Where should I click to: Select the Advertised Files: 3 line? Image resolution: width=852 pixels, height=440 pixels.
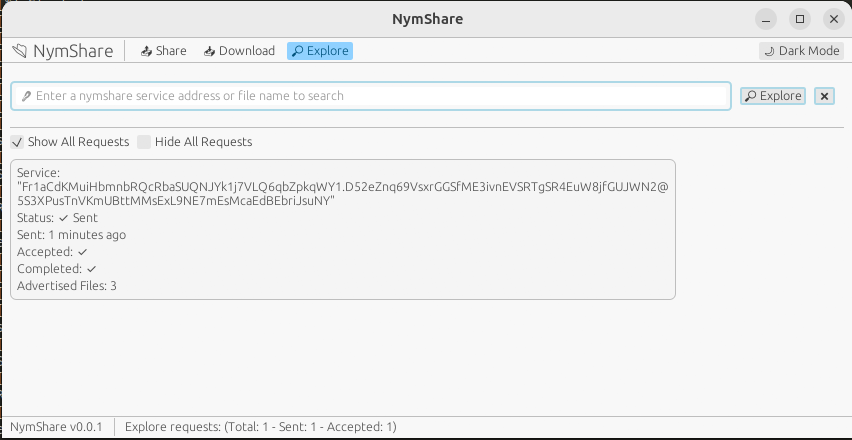point(67,286)
